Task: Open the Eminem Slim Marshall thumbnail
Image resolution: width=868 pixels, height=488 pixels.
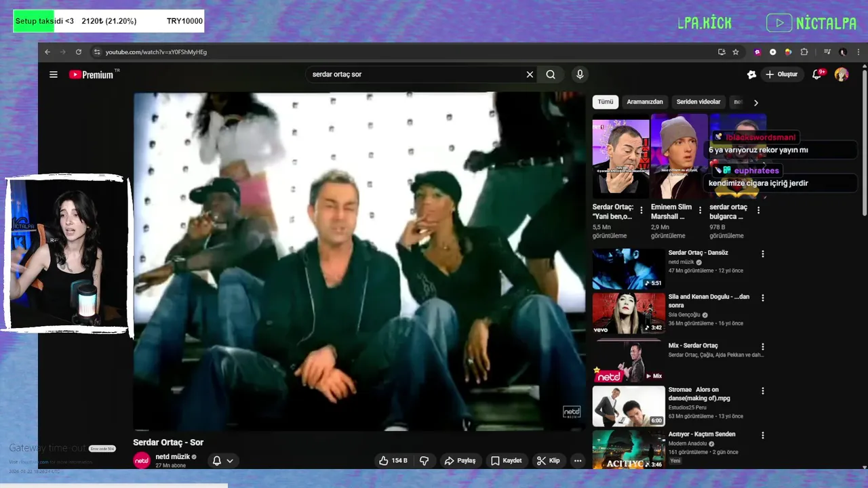Action: (x=679, y=157)
